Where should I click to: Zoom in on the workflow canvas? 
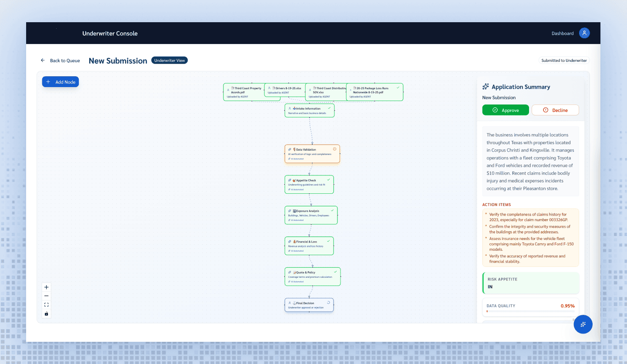47,287
